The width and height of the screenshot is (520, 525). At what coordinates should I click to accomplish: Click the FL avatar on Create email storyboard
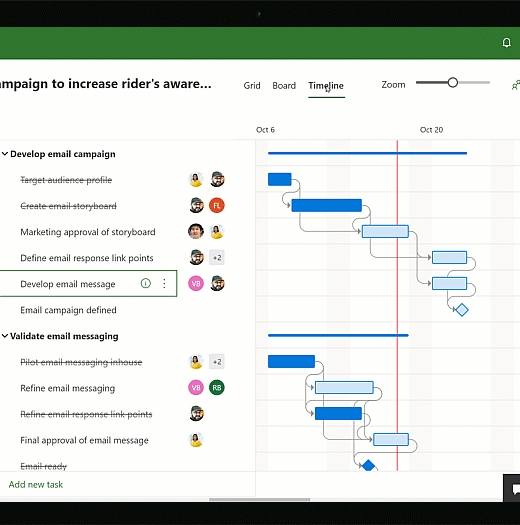(217, 205)
